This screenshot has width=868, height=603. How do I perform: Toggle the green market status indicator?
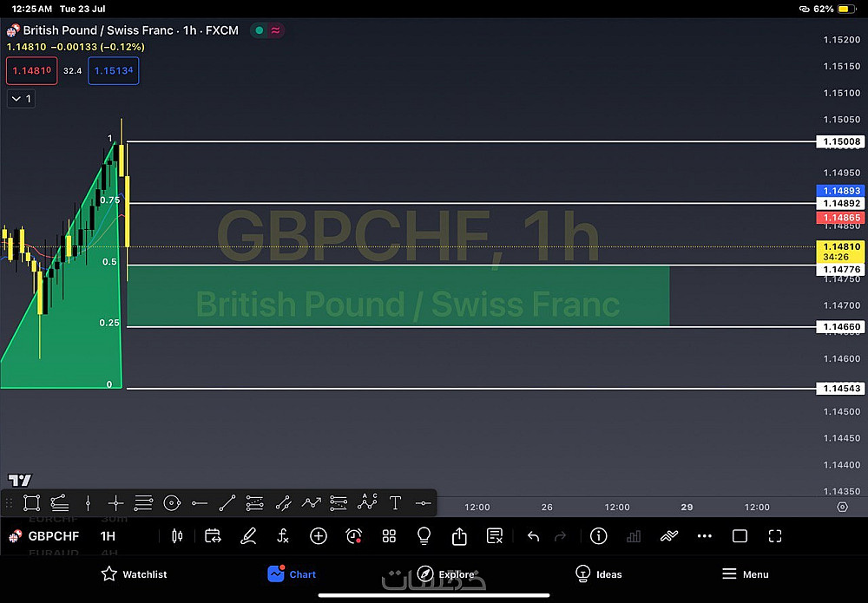[259, 30]
